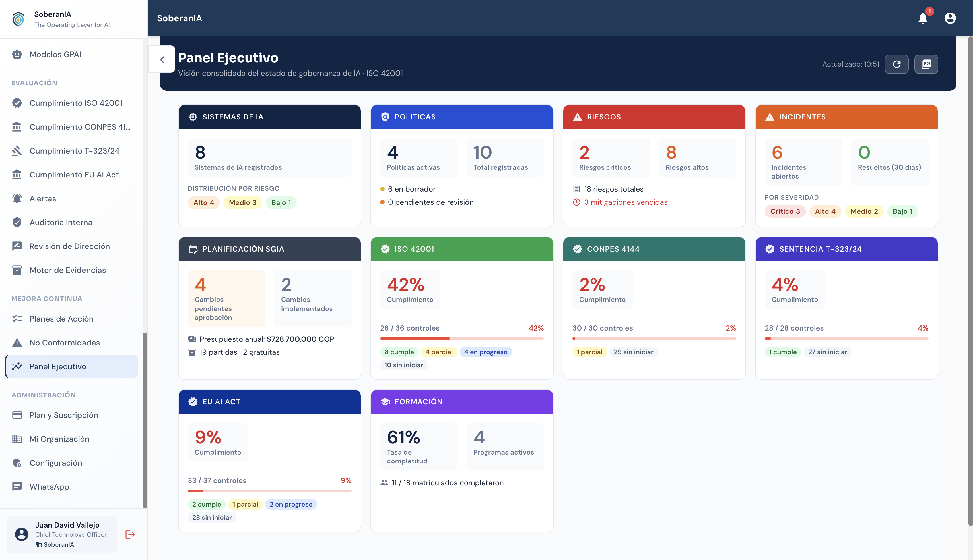This screenshot has width=973, height=560.
Task: Click the building icon for Mi Organización
Action: click(17, 439)
